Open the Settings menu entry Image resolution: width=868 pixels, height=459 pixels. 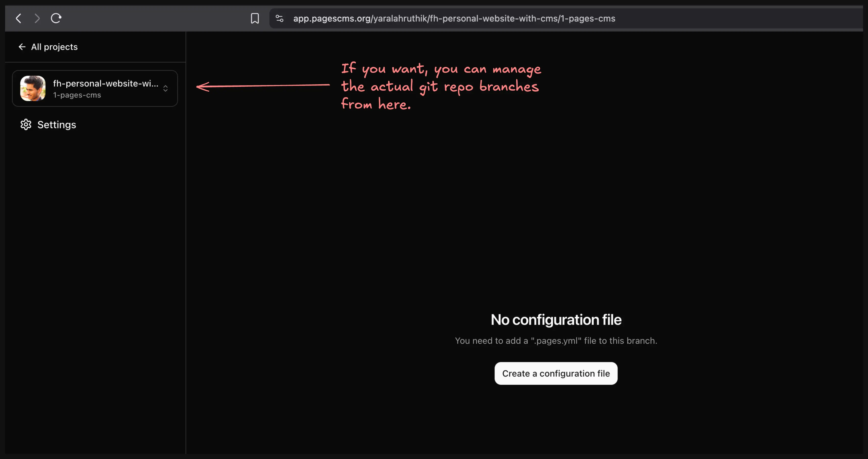[57, 124]
